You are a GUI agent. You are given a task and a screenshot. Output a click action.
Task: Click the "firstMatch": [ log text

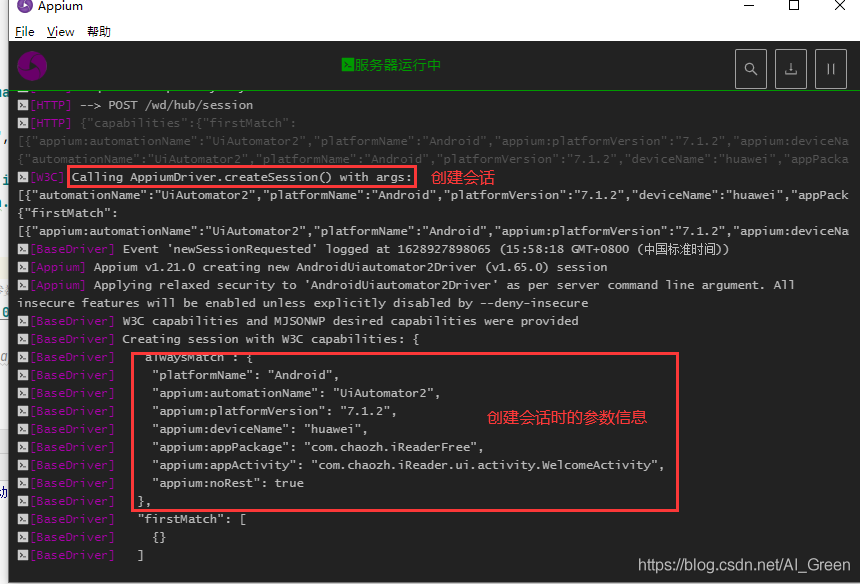click(x=192, y=519)
